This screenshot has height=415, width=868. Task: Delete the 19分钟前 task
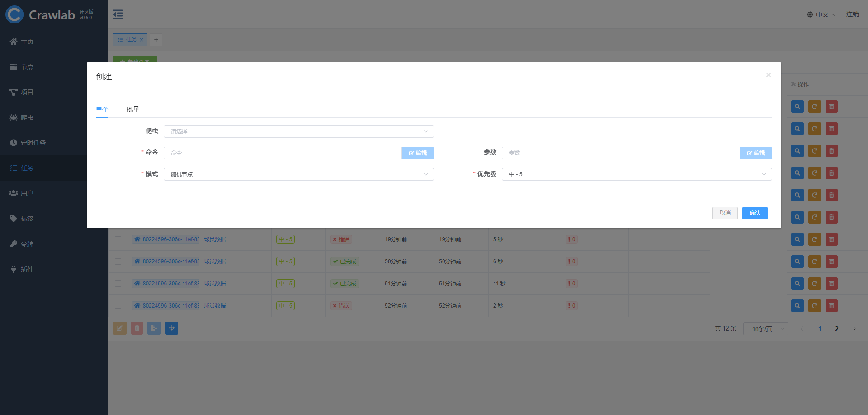point(831,239)
